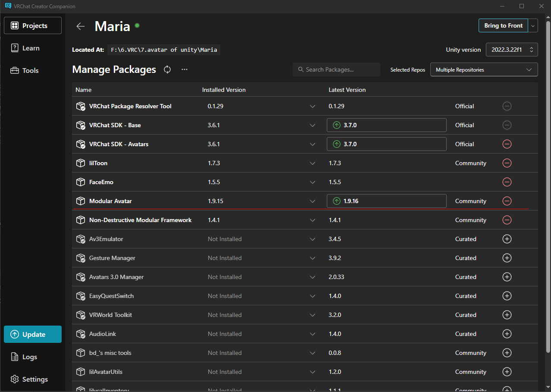Image resolution: width=551 pixels, height=392 pixels.
Task: Update VRChat SDK - Avatars to 3.7.0
Action: tap(386, 144)
